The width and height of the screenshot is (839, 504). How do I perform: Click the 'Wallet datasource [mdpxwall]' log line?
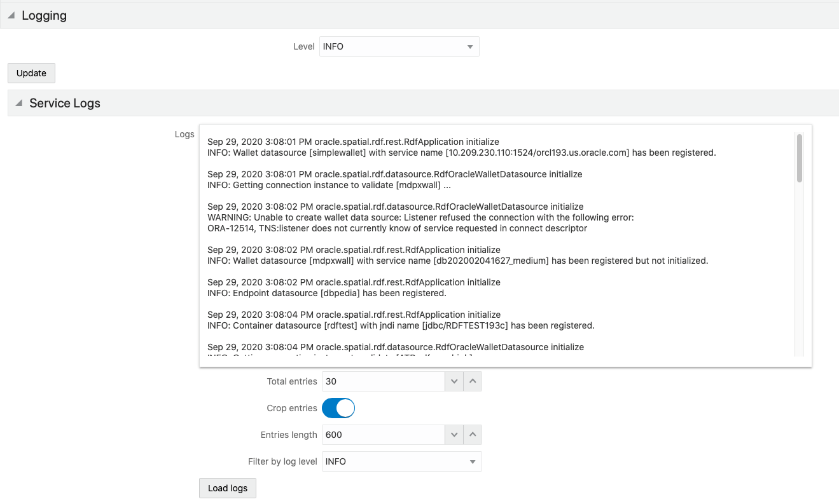458,261
